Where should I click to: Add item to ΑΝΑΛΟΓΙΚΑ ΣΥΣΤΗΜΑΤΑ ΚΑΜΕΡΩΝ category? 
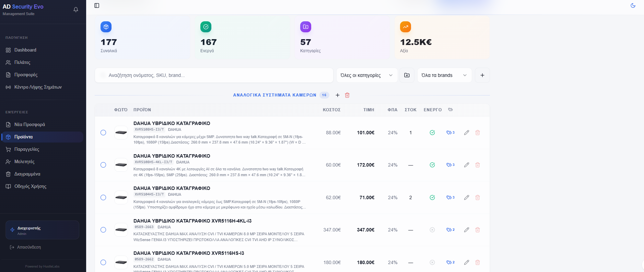click(338, 95)
